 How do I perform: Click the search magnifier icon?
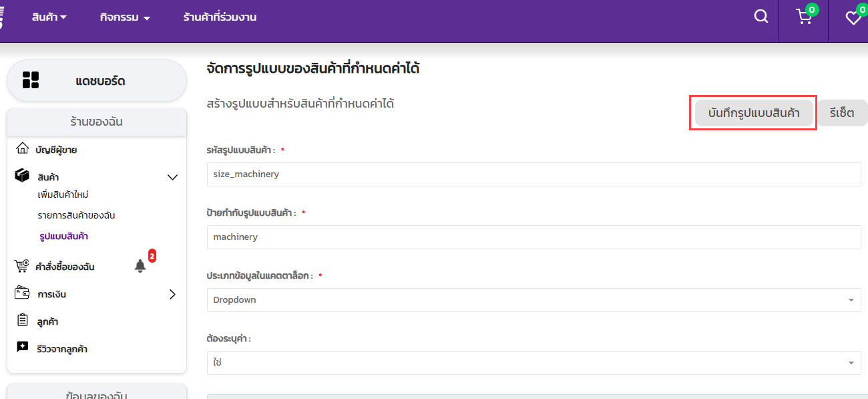click(761, 17)
